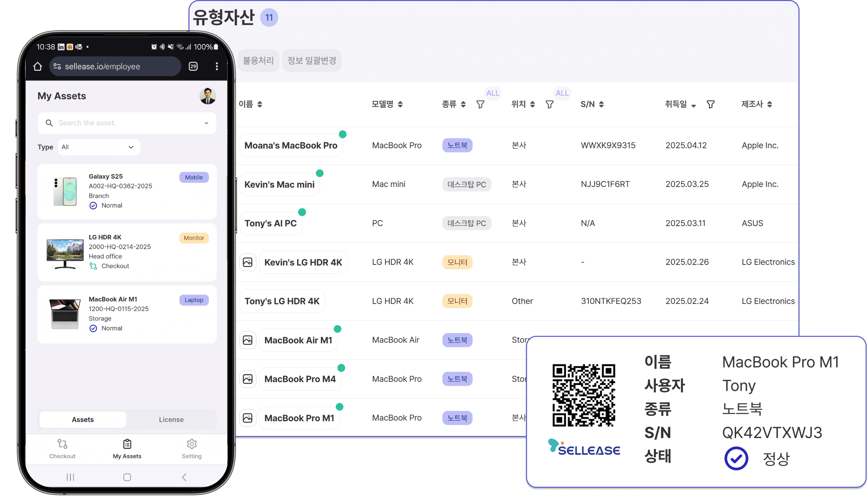The height and width of the screenshot is (496, 868).
Task: Expand the search field chevron
Action: pyautogui.click(x=206, y=123)
